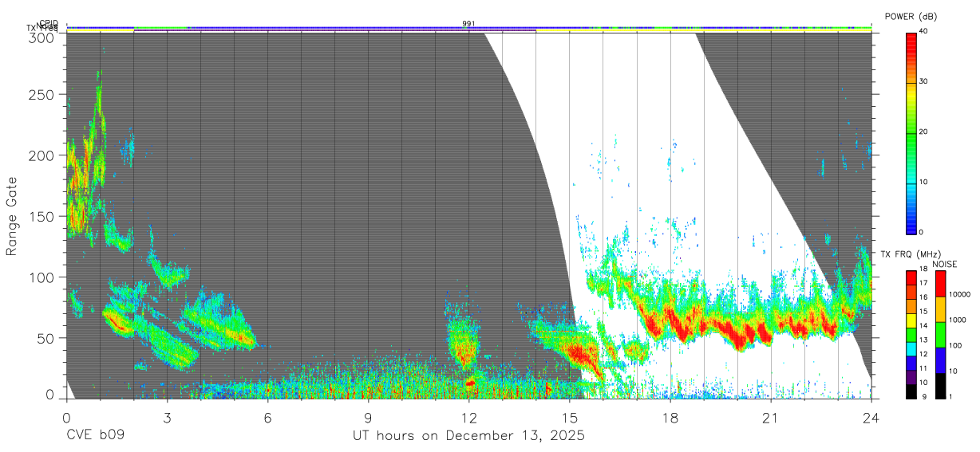
Task: Click the 11 label in TX FRQ legend
Action: [924, 368]
